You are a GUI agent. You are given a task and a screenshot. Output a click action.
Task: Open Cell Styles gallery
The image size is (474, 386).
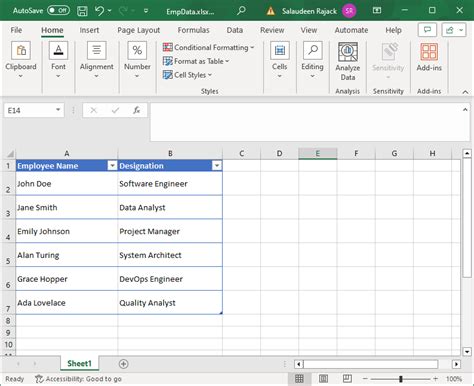click(x=187, y=75)
